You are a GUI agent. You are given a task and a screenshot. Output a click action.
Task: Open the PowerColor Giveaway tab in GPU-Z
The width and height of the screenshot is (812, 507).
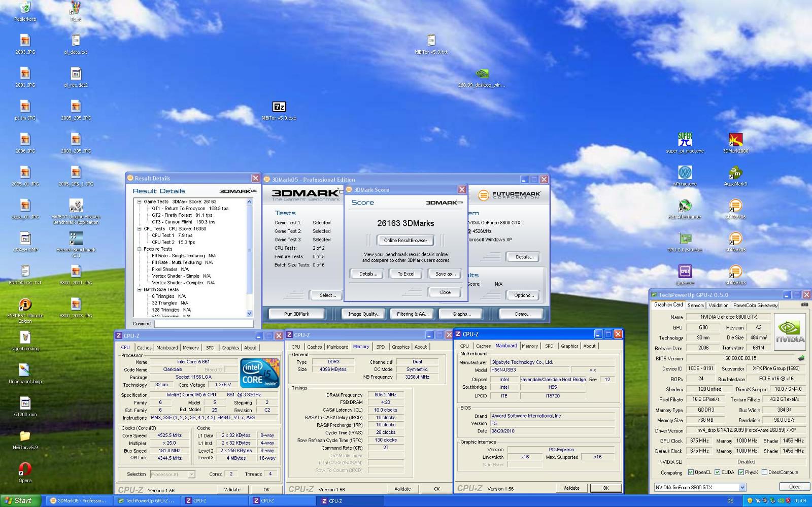coord(755,306)
